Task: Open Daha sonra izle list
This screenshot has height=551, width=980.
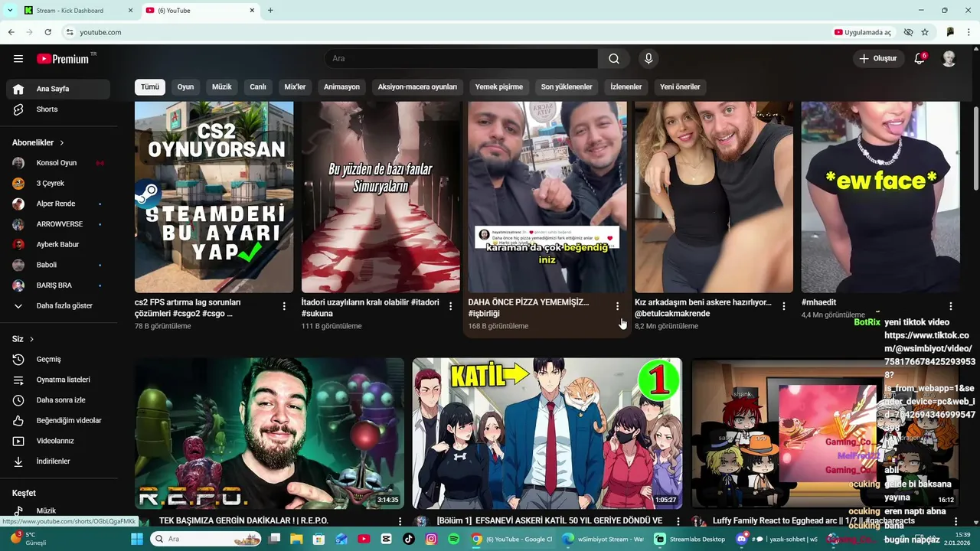Action: click(x=58, y=400)
